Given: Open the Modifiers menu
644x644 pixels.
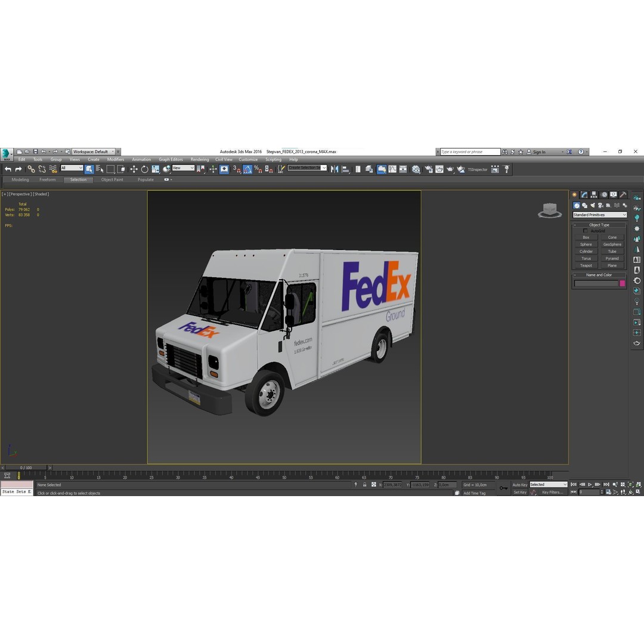Looking at the screenshot, I should tap(116, 159).
